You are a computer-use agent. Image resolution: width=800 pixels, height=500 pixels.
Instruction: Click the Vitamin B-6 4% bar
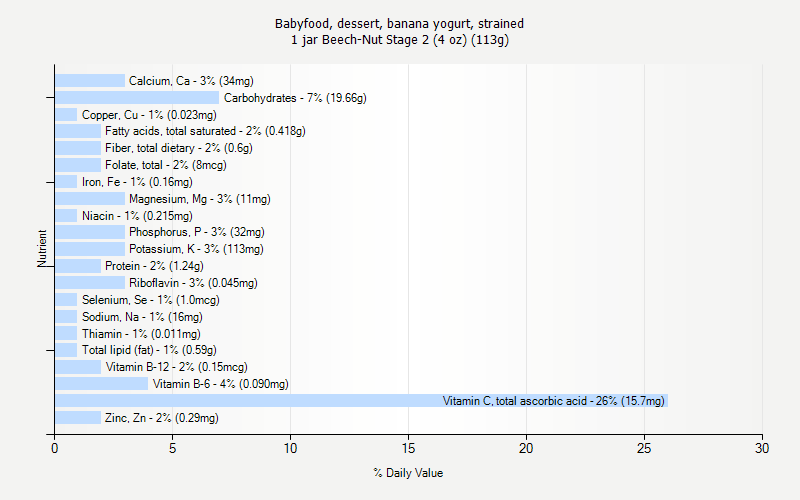tap(101, 384)
